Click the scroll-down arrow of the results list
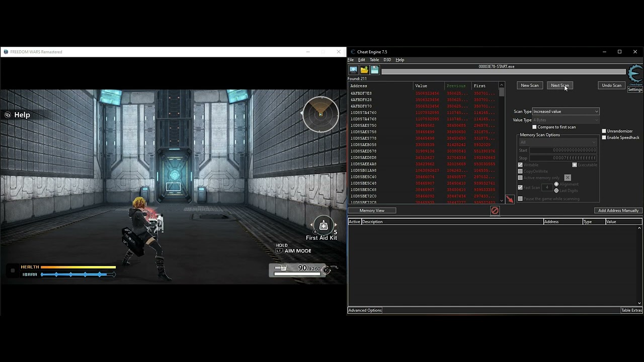This screenshot has width=644, height=362. pos(502,201)
